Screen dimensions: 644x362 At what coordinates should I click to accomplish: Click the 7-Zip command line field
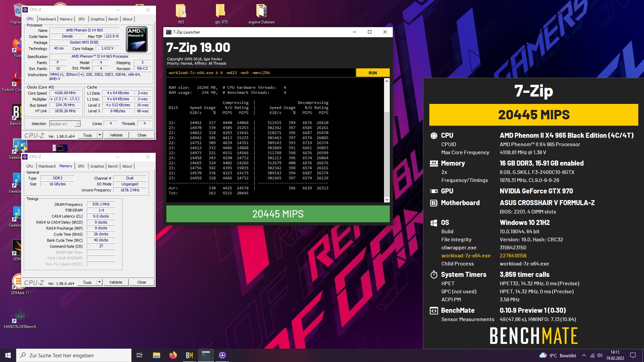click(x=260, y=73)
